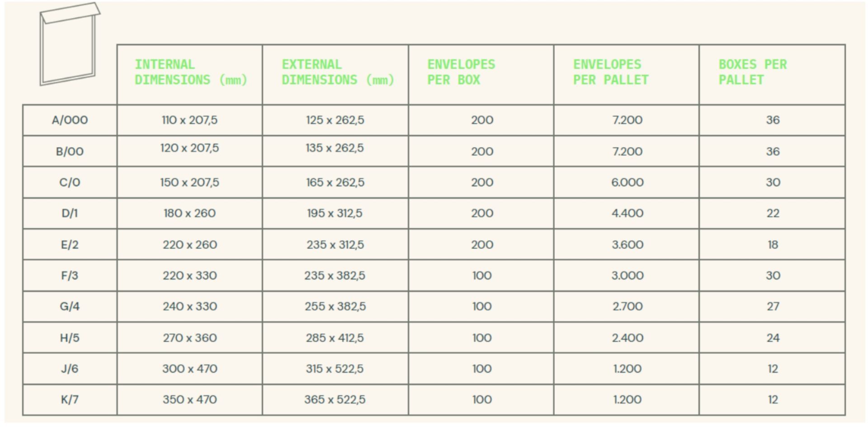Click the Envelopes Per Box header

click(x=461, y=72)
